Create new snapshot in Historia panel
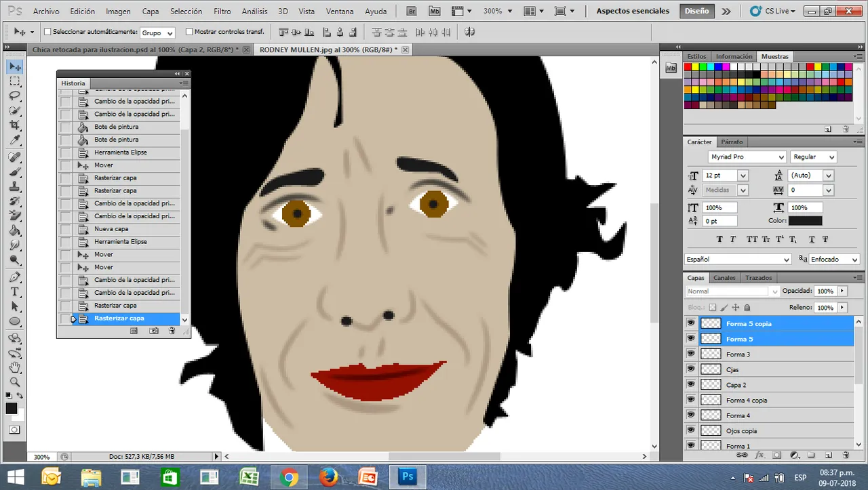The height and width of the screenshot is (490, 868). [154, 331]
